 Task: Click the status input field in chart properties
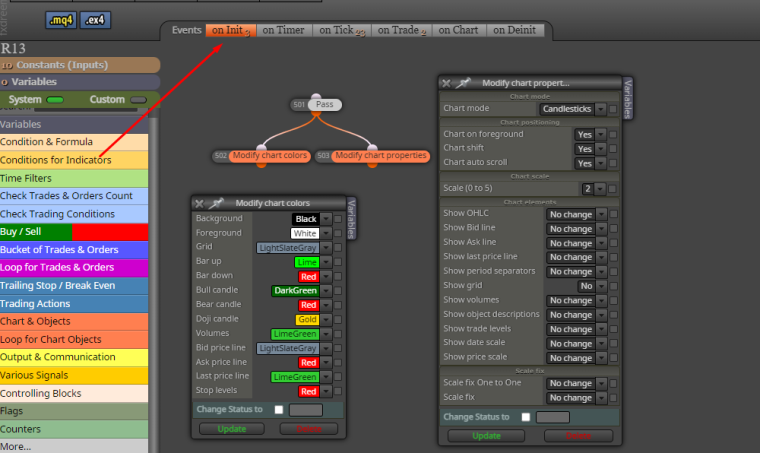tap(553, 417)
